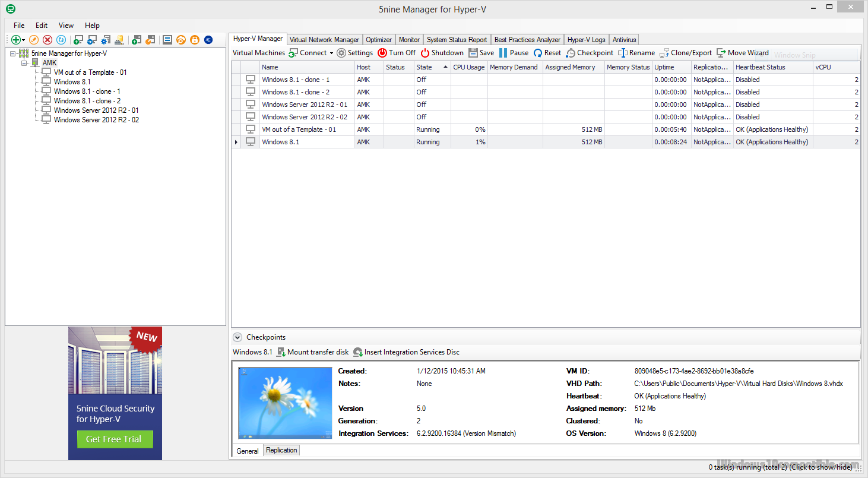Screen dimensions: 868x478
Task: Click the tasks running status bar text
Action: point(780,467)
